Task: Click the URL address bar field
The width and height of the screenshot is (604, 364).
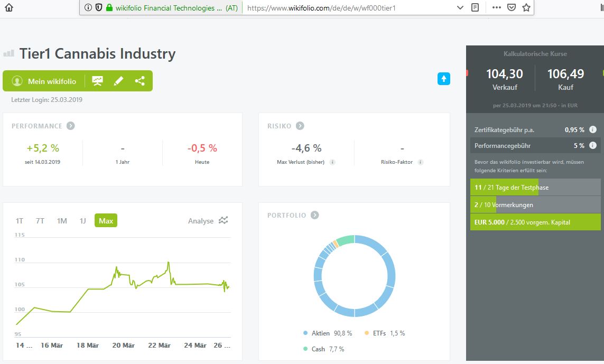Action: [349, 8]
